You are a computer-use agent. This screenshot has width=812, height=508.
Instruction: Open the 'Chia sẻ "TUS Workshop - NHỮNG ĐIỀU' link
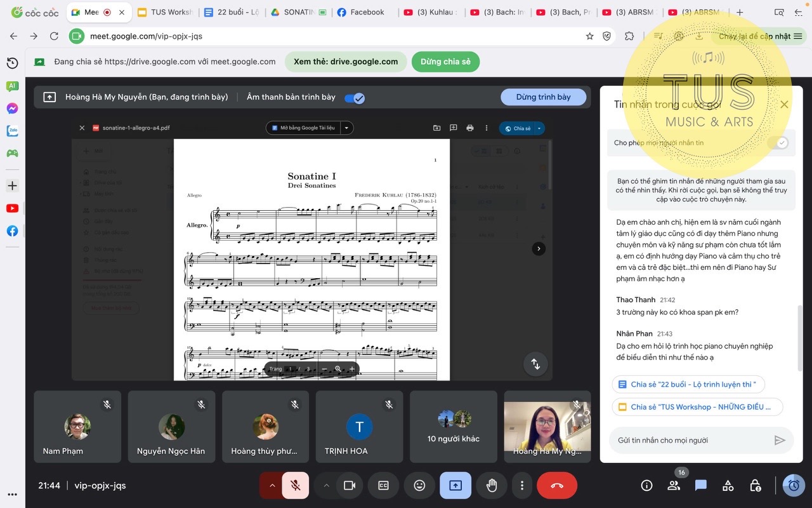pyautogui.click(x=697, y=407)
